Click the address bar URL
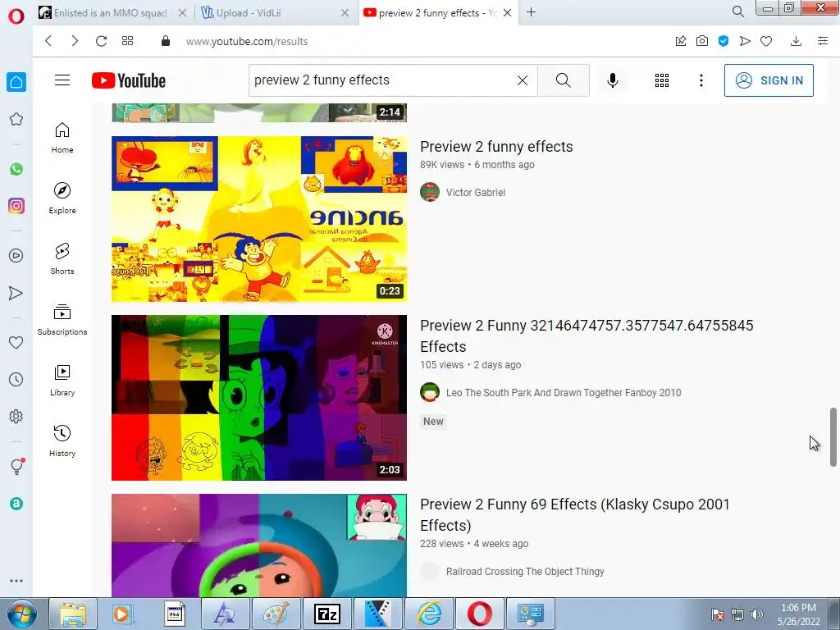This screenshot has width=840, height=630. (247, 41)
